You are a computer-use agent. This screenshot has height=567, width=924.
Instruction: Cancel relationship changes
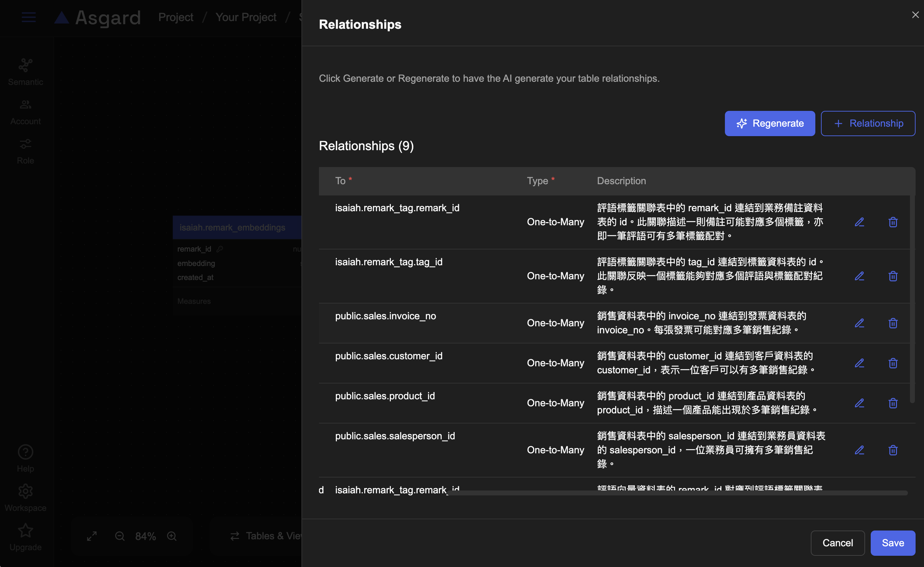point(837,542)
